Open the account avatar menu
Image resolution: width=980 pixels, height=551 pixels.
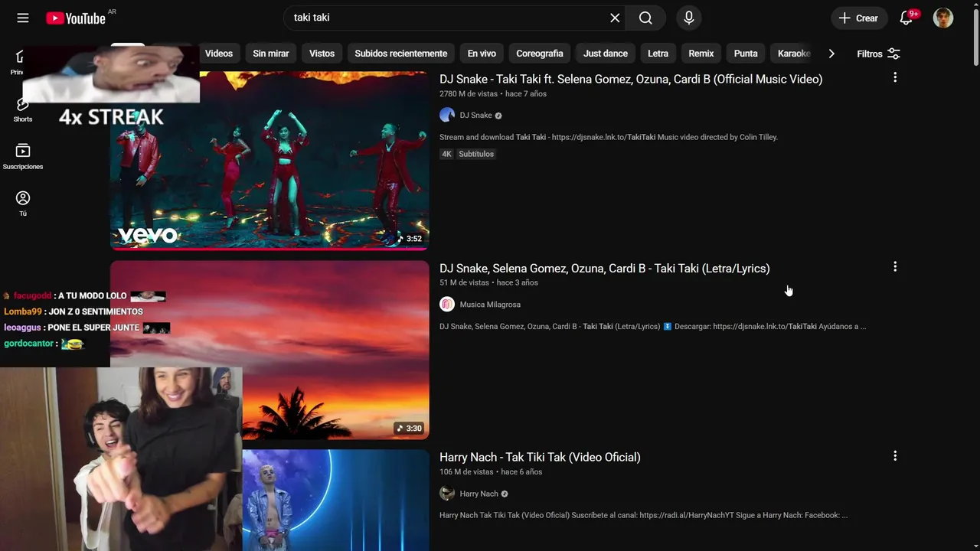click(x=943, y=18)
